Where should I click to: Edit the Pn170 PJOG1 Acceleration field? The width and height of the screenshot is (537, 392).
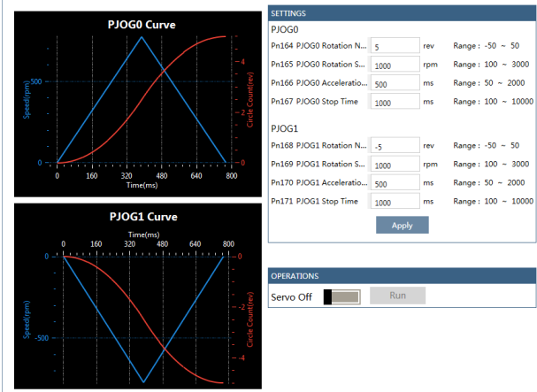pos(395,183)
